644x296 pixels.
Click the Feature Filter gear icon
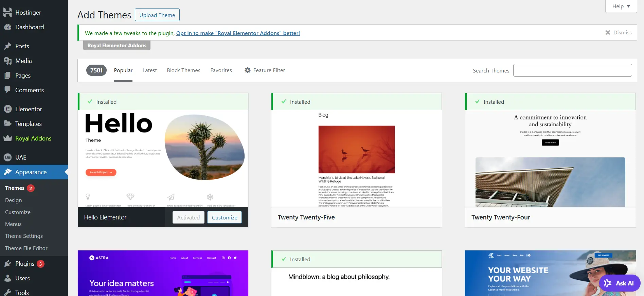(x=248, y=70)
